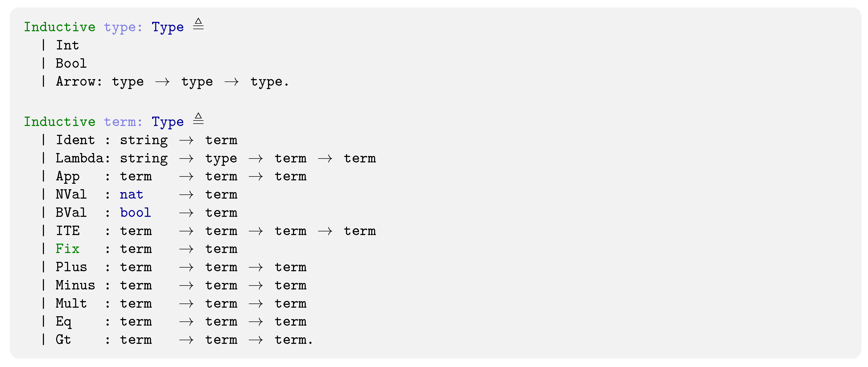The width and height of the screenshot is (868, 367).
Task: Select the BVal constructor name
Action: click(x=71, y=213)
